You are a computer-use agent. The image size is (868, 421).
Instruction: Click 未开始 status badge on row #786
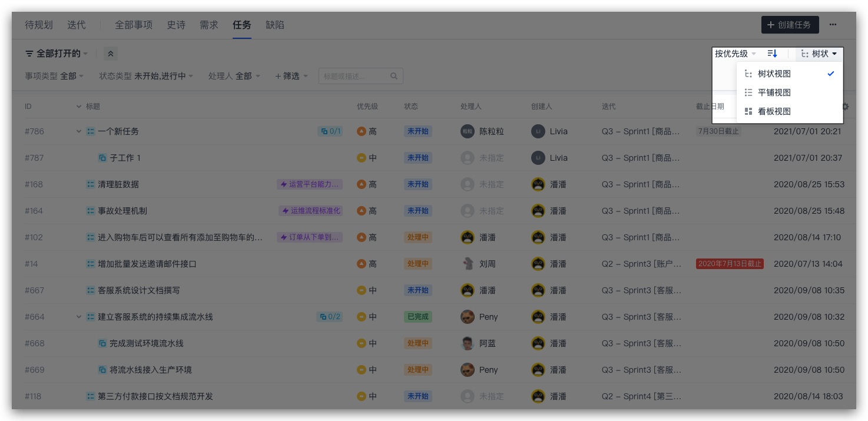[418, 131]
